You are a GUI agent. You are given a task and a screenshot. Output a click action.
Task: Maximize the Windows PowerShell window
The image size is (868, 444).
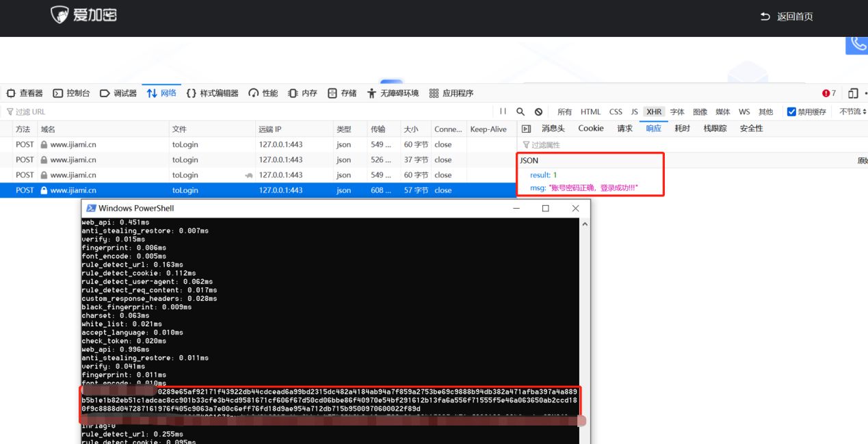tap(545, 208)
